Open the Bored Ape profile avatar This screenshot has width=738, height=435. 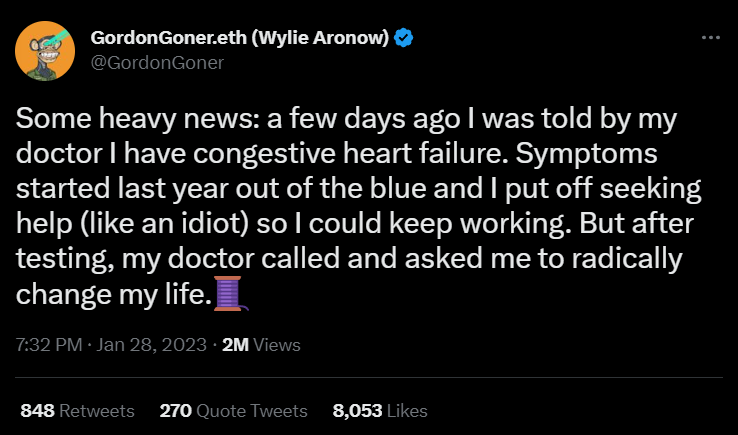[48, 50]
